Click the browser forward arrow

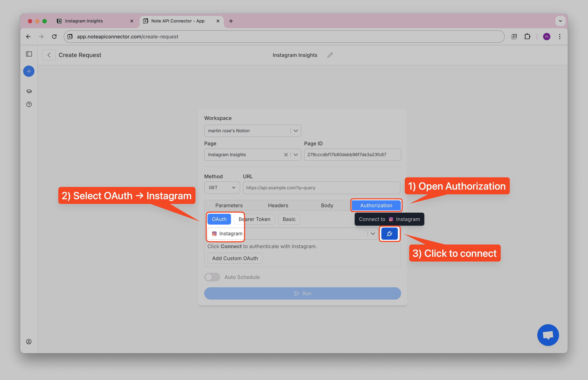pyautogui.click(x=41, y=37)
